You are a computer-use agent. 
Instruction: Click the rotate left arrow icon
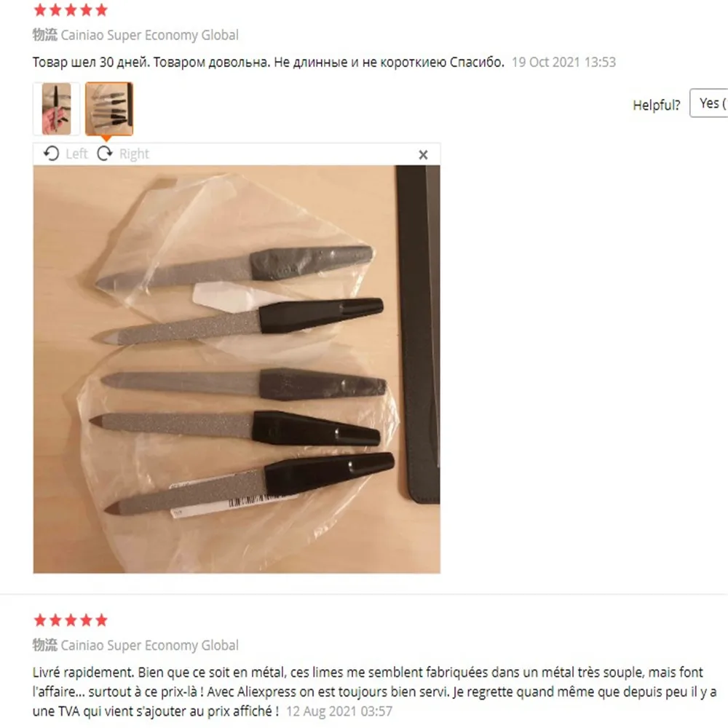51,154
